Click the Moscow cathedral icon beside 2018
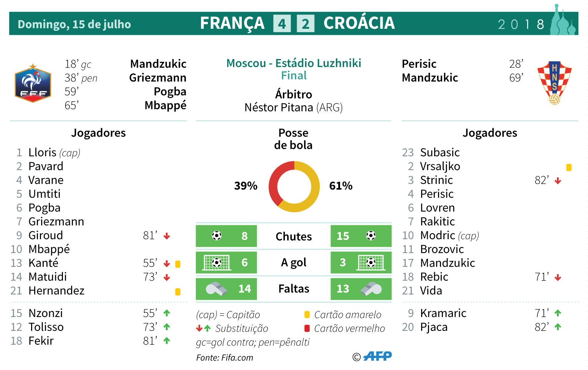 click(563, 21)
